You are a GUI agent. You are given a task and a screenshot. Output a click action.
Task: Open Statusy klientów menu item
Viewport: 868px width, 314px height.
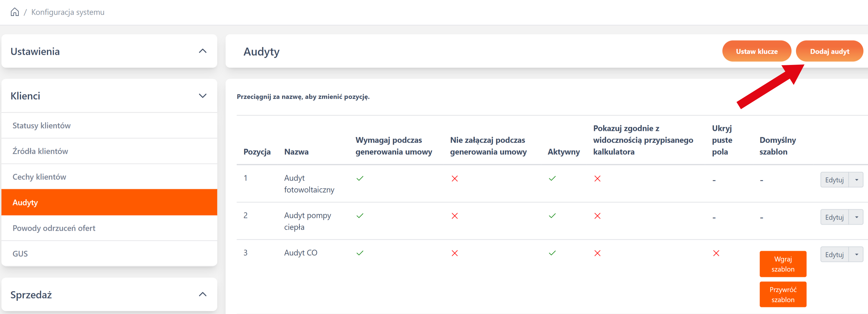pyautogui.click(x=42, y=125)
